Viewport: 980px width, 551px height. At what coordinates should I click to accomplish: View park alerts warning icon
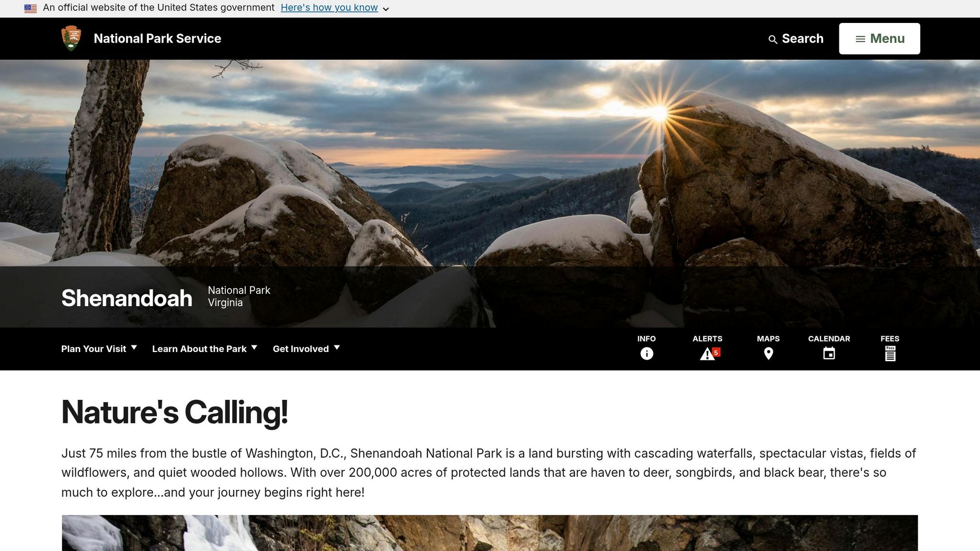[x=708, y=353]
